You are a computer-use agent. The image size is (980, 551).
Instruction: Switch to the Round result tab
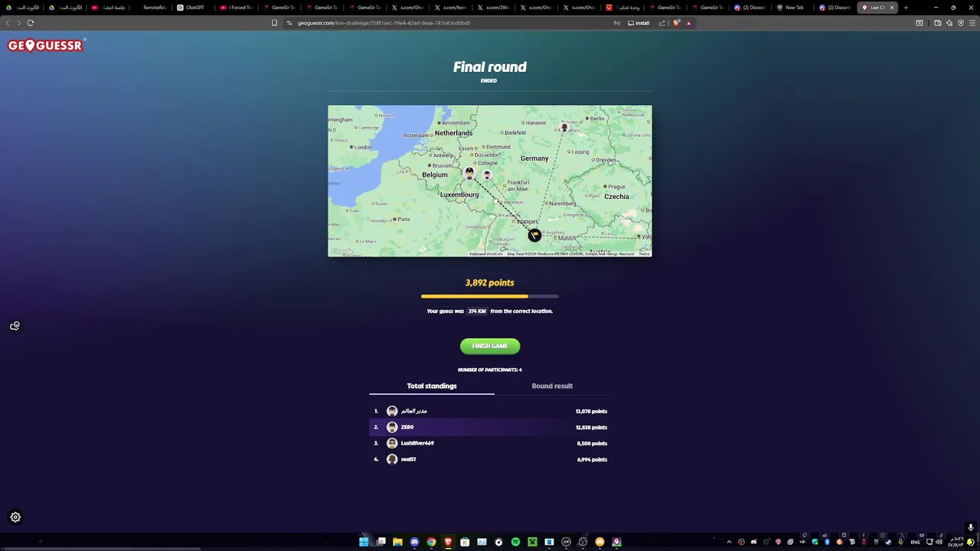552,386
